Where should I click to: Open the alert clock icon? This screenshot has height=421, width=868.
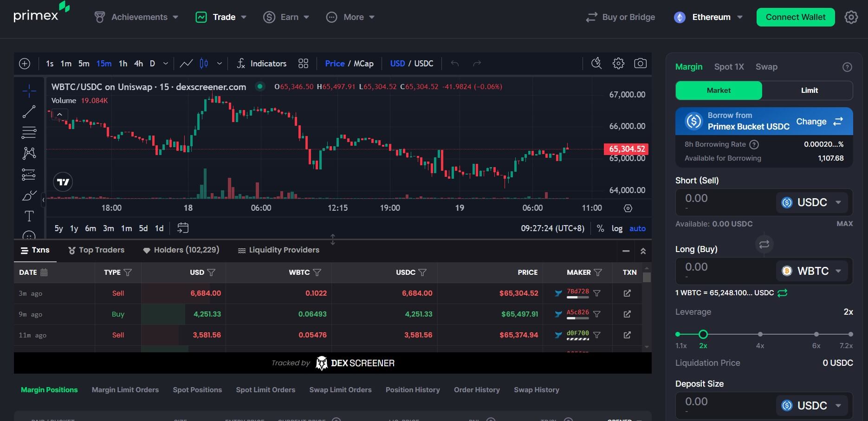pyautogui.click(x=596, y=63)
